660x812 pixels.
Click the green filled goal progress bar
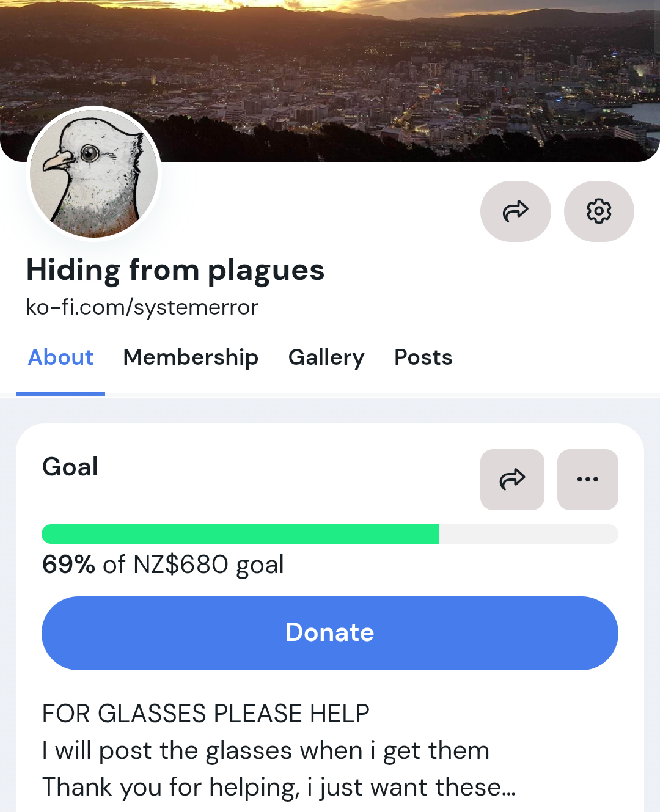(240, 534)
